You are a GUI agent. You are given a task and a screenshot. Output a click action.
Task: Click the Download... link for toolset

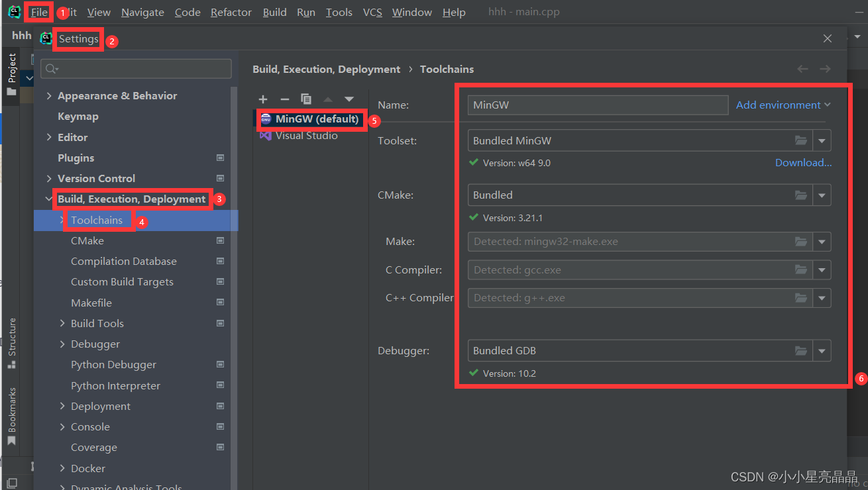pyautogui.click(x=804, y=163)
